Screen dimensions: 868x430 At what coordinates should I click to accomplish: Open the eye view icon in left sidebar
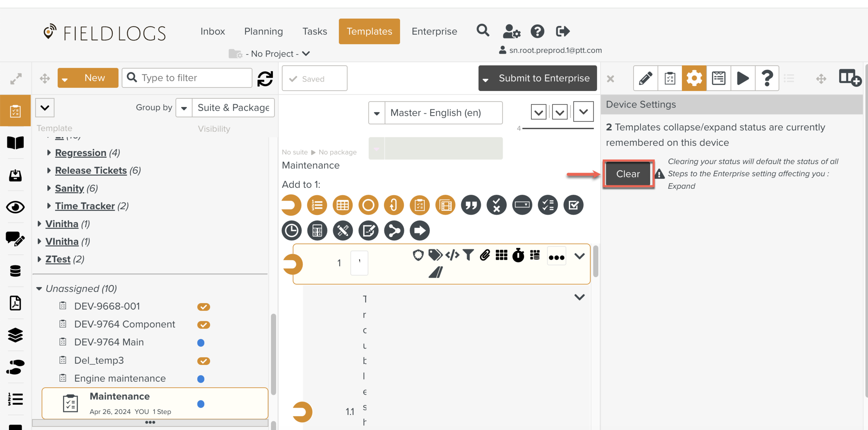[x=15, y=207]
